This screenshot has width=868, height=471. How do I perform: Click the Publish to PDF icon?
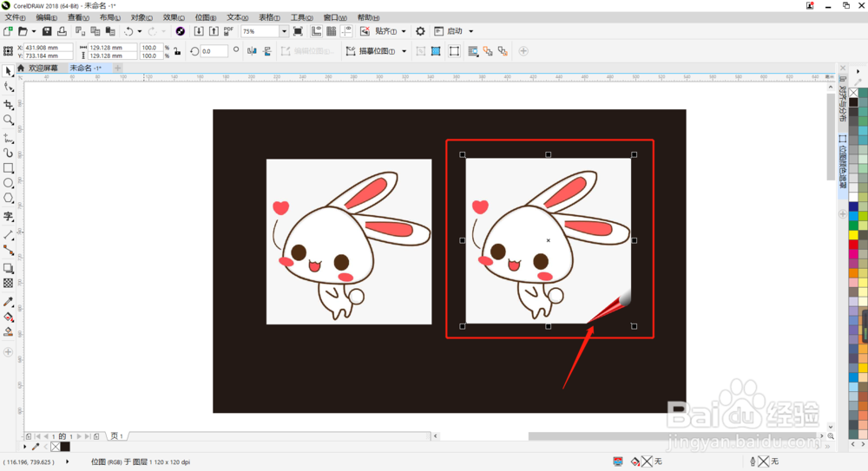228,31
